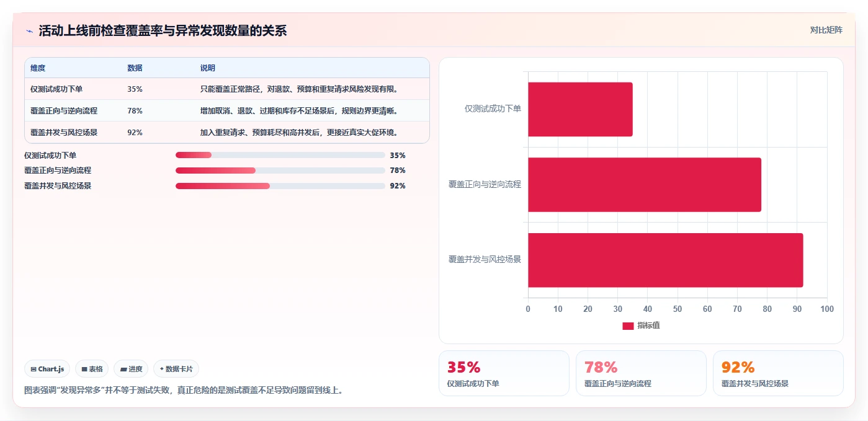This screenshot has width=868, height=421.
Task: Click the x-axis tick label 50
Action: 678,309
